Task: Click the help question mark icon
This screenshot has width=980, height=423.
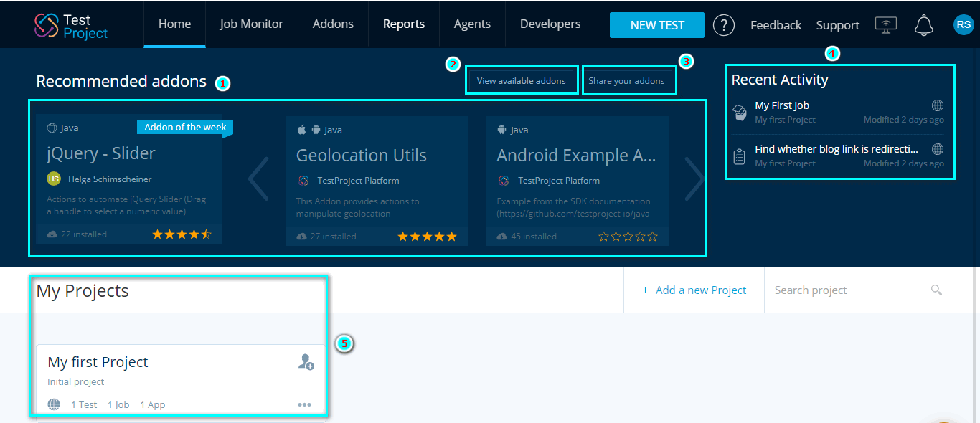Action: tap(723, 25)
